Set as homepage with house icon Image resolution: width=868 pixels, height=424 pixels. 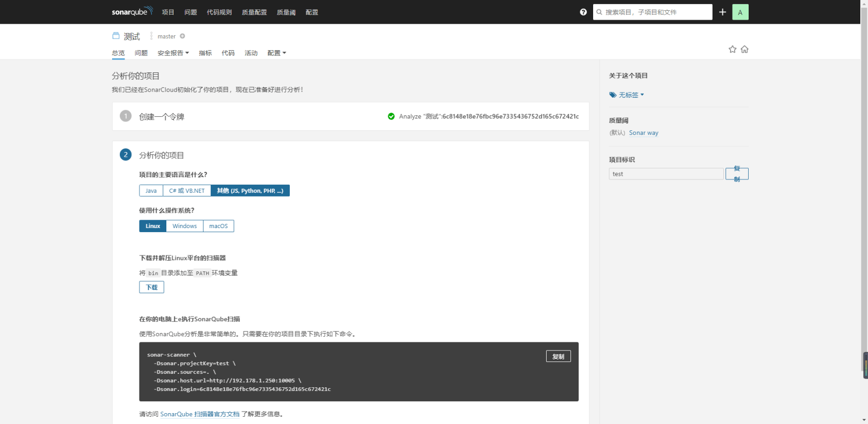click(745, 49)
